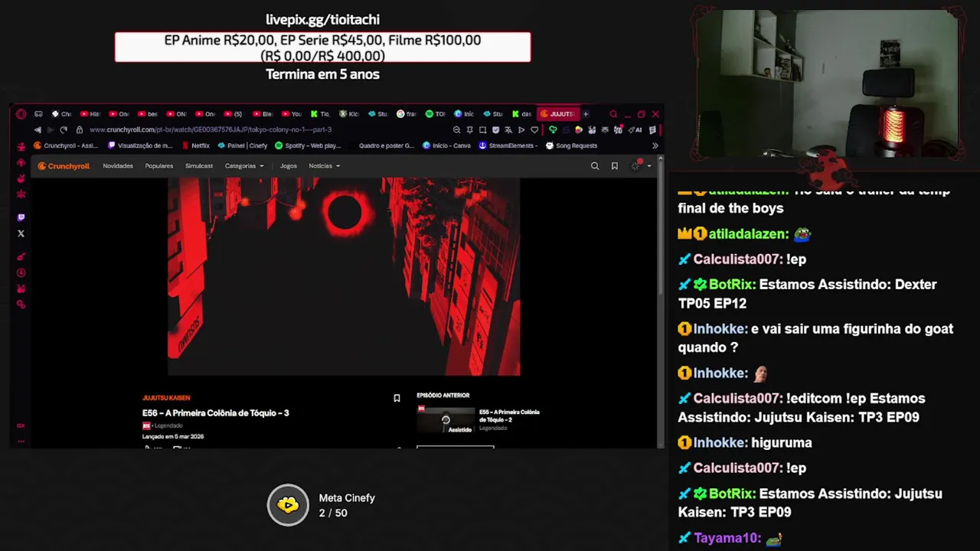Screen dimensions: 980x551
Task: Open the Populares menu item
Action: click(159, 166)
